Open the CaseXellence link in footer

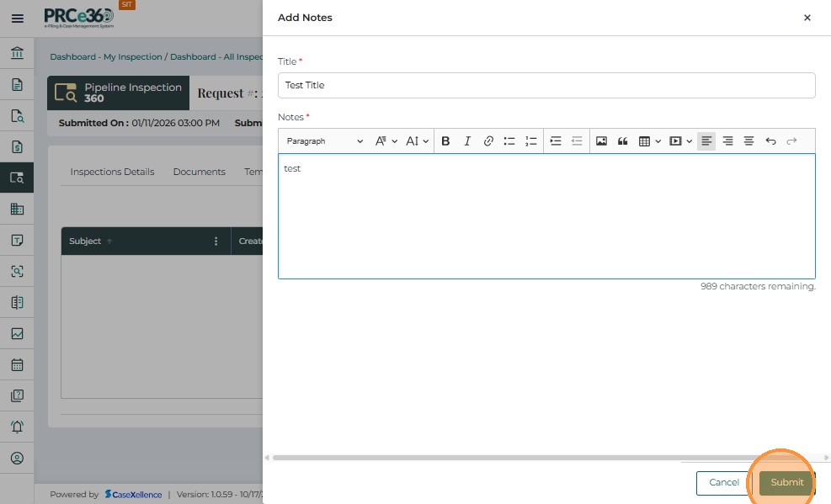tap(133, 494)
